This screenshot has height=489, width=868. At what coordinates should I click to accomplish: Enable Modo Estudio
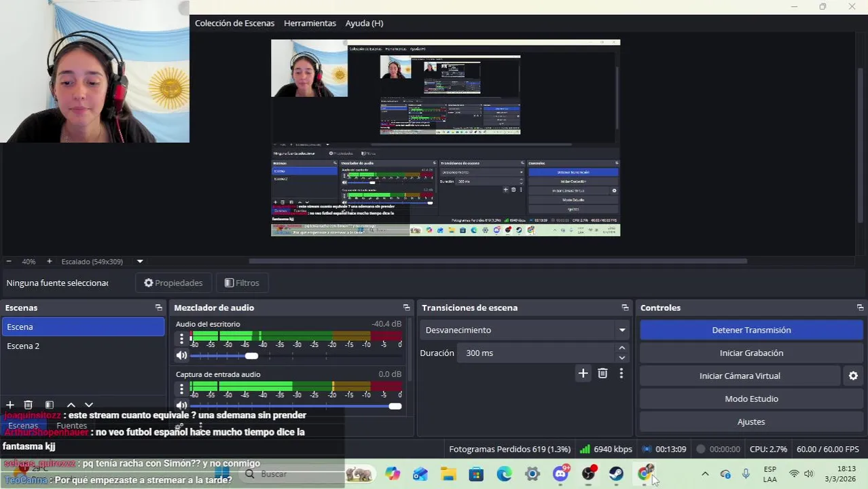click(751, 399)
